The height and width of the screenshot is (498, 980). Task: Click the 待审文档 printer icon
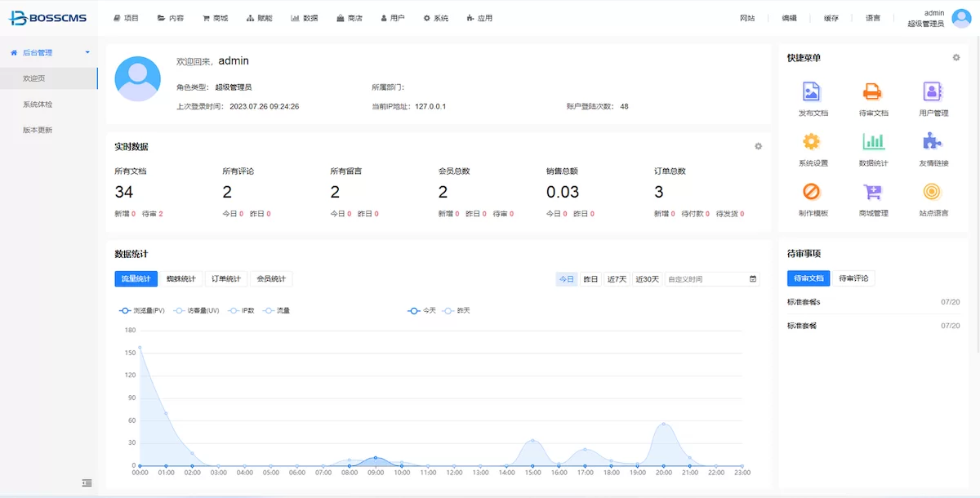point(872,92)
